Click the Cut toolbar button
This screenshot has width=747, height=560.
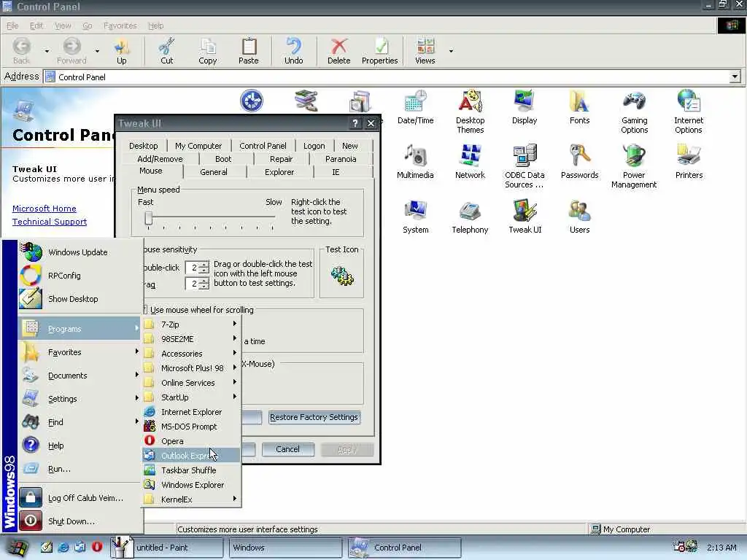(x=167, y=51)
